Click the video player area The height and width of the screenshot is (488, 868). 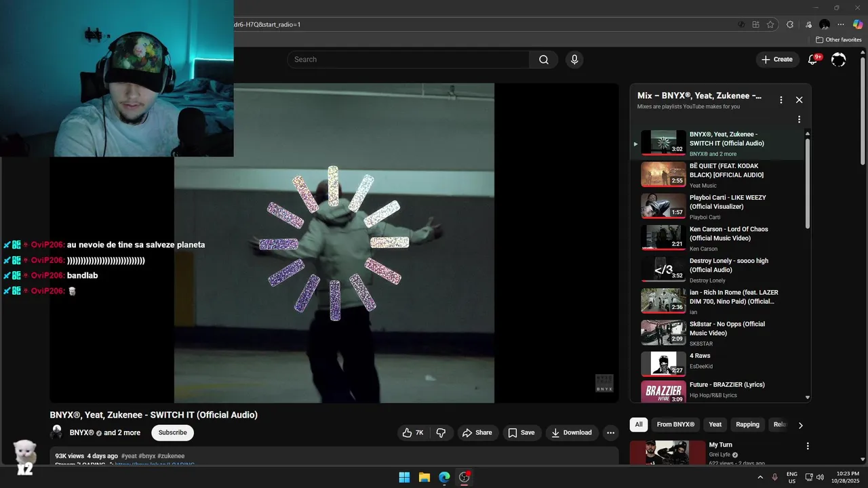[x=334, y=243]
